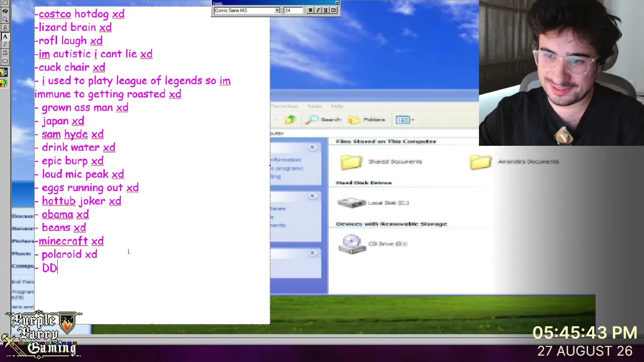Choose the transparent background drawing option
The width and height of the screenshot is (644, 362).
4,82
